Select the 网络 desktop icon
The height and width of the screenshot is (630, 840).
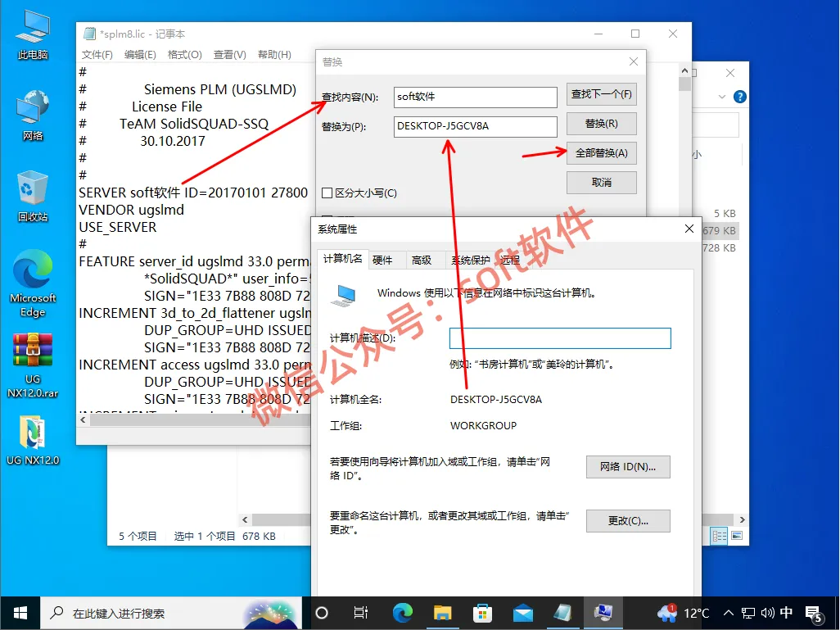click(x=33, y=116)
